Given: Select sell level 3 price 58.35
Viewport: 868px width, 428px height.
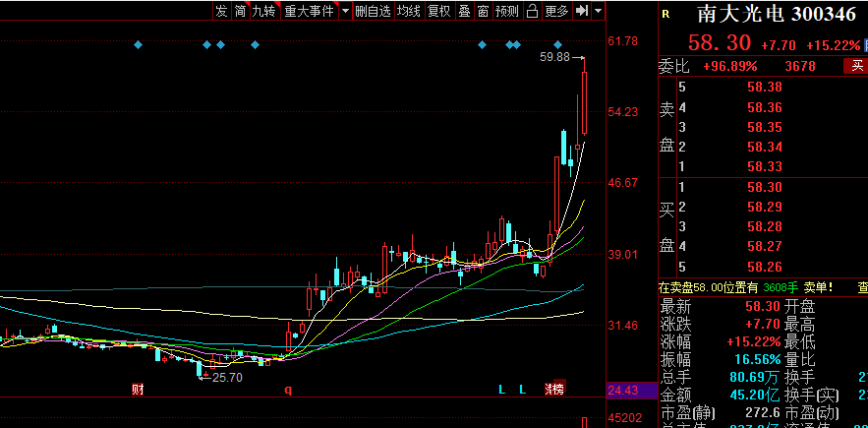Looking at the screenshot, I should [765, 127].
